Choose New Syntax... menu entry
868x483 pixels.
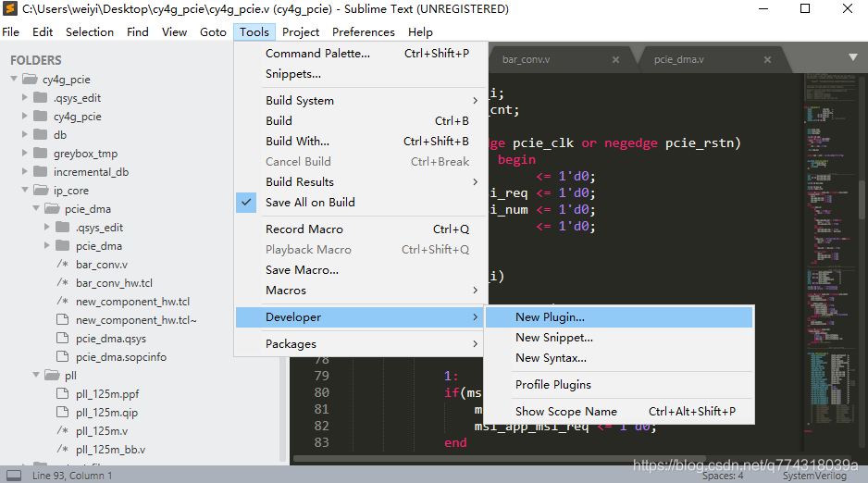[619, 358]
